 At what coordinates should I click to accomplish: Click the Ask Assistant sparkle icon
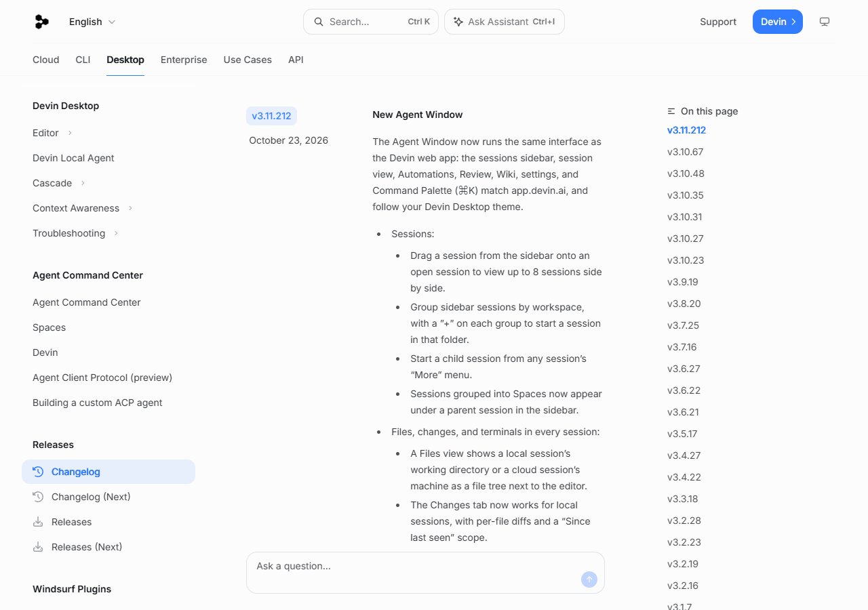(459, 22)
